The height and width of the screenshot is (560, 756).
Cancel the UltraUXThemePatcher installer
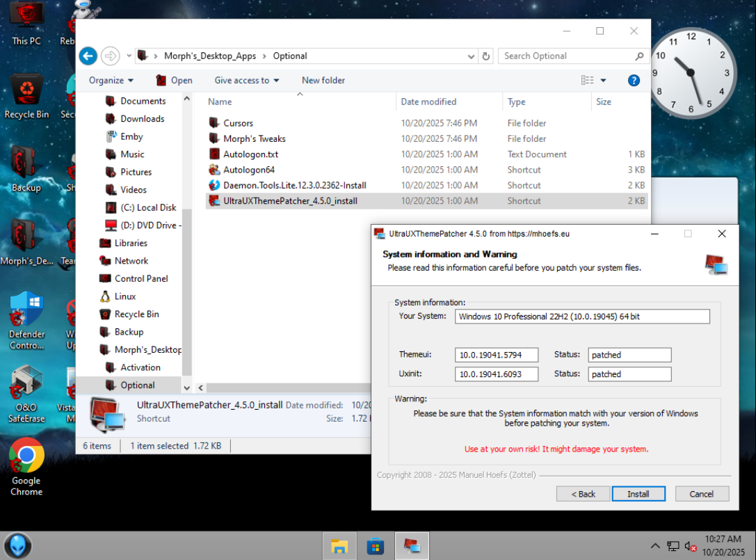pyautogui.click(x=702, y=494)
